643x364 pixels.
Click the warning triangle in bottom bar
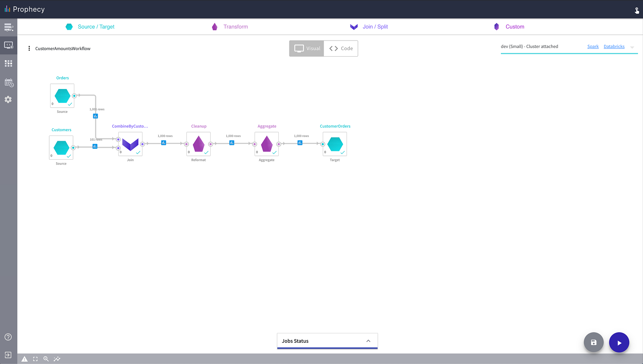(24, 359)
